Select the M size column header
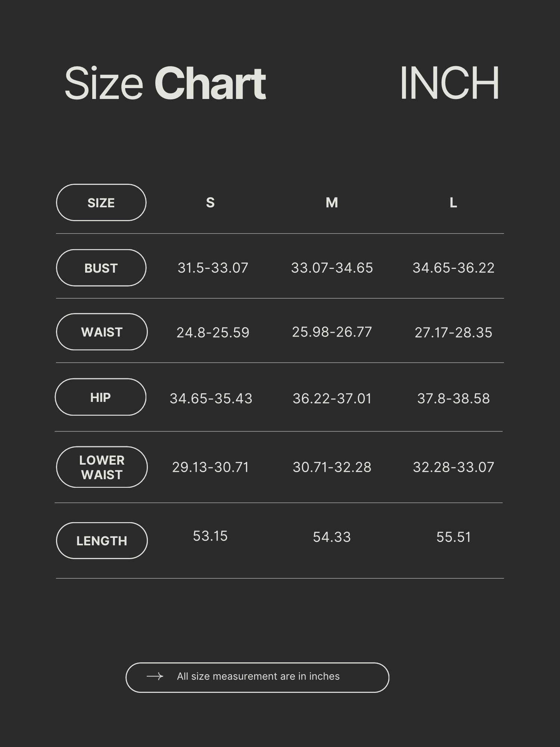Image resolution: width=560 pixels, height=747 pixels. pyautogui.click(x=332, y=202)
